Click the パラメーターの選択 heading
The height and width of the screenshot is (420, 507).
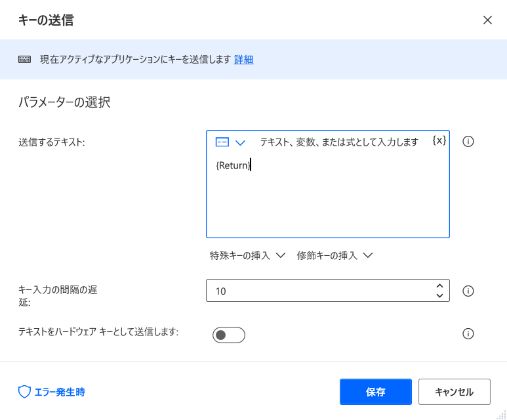pyautogui.click(x=64, y=102)
